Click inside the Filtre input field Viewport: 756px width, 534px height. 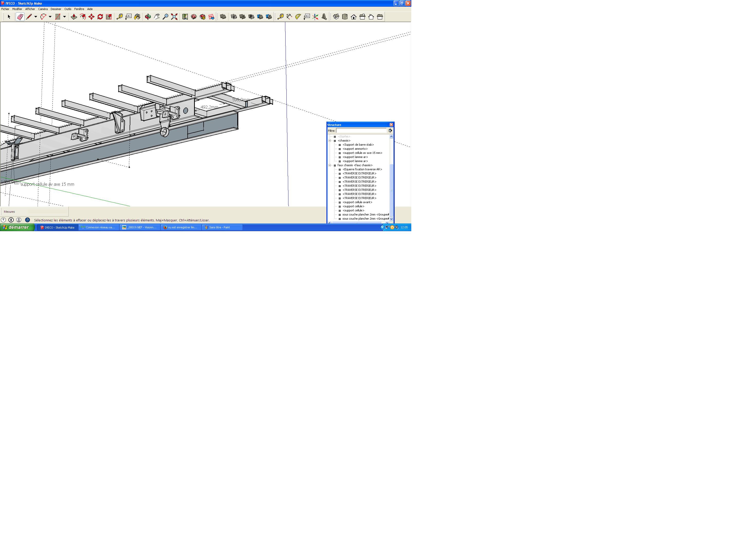pyautogui.click(x=361, y=131)
